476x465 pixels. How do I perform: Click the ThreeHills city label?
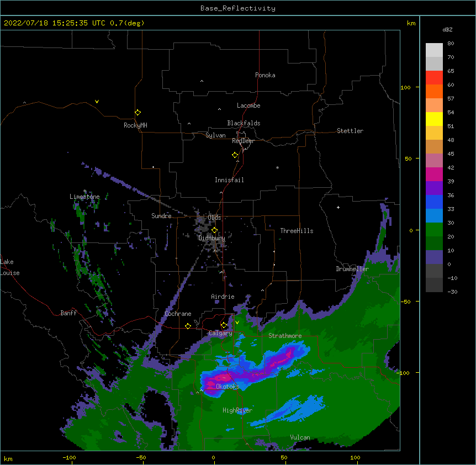tap(297, 231)
